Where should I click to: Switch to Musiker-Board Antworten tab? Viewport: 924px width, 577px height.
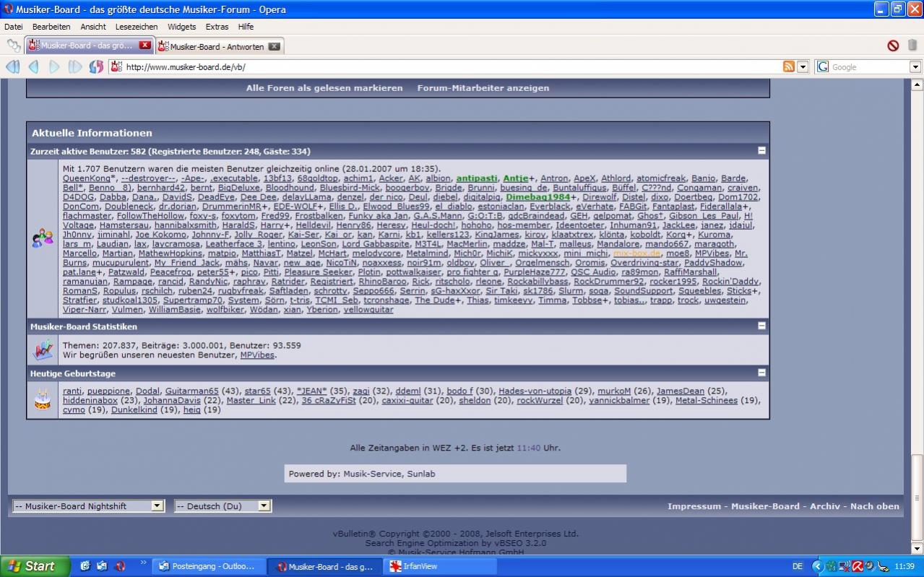[x=219, y=46]
